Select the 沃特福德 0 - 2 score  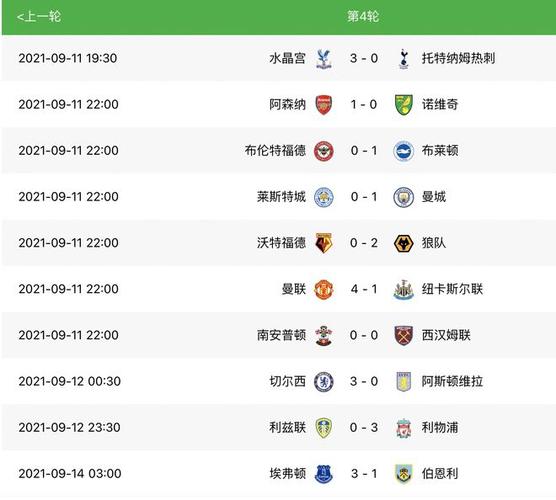[x=364, y=243]
